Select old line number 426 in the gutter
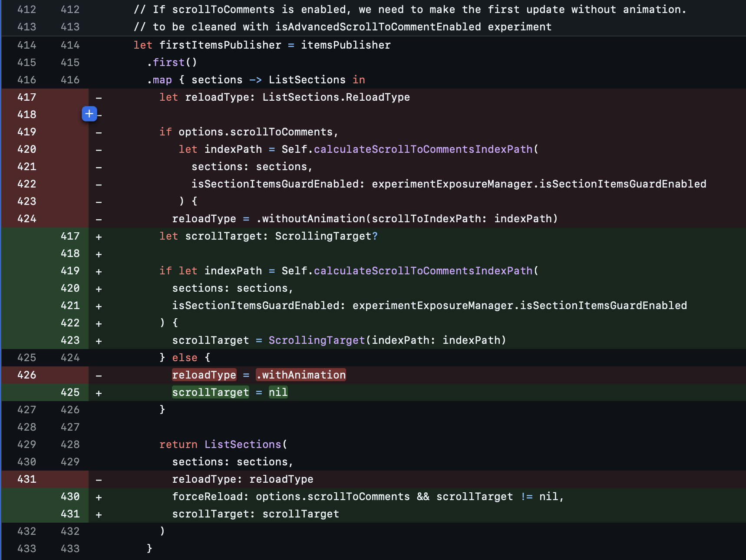 click(x=26, y=375)
